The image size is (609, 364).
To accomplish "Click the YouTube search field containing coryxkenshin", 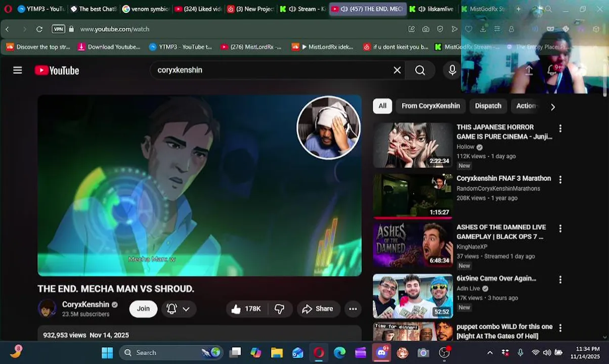I will [x=273, y=70].
